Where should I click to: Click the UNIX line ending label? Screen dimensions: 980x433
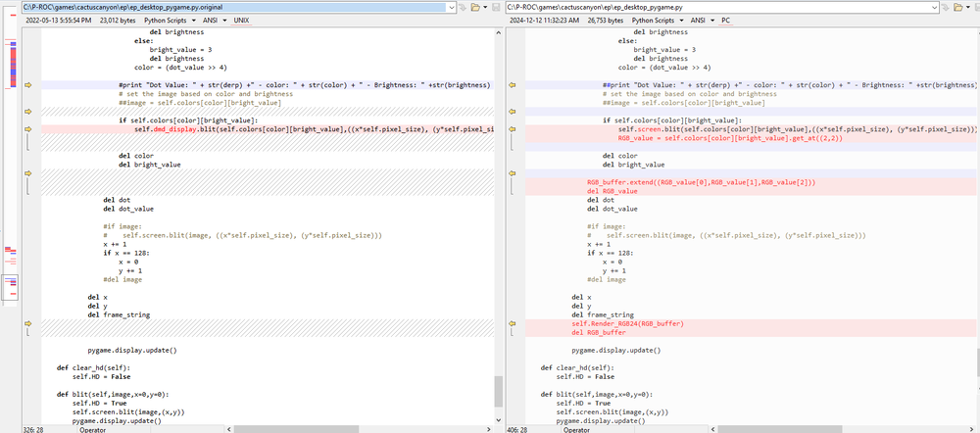[x=241, y=20]
